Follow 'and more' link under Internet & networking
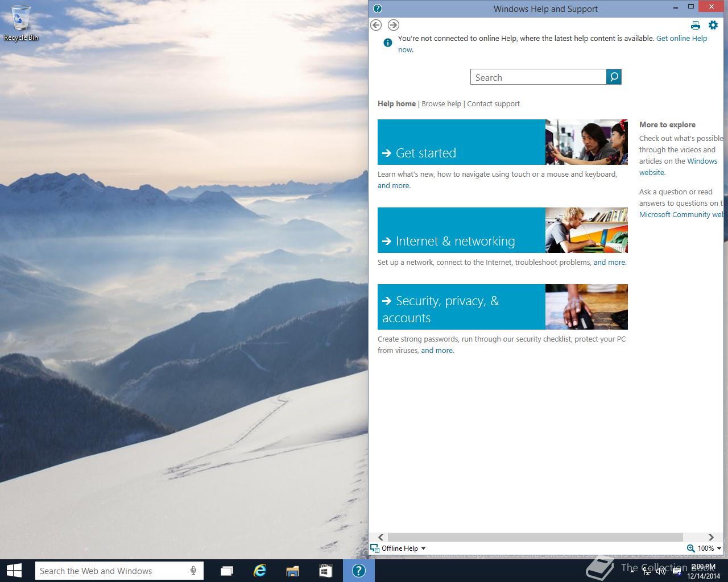The image size is (728, 582). click(x=609, y=262)
